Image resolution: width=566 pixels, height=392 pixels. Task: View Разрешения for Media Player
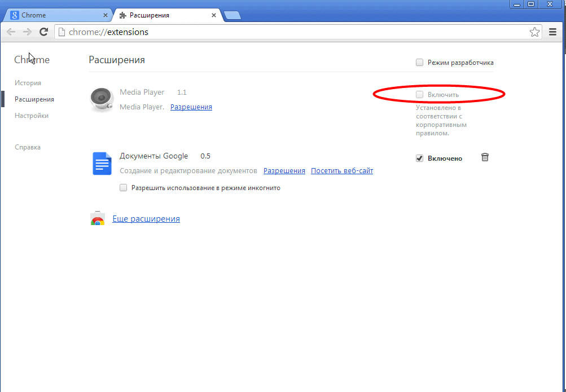[191, 107]
